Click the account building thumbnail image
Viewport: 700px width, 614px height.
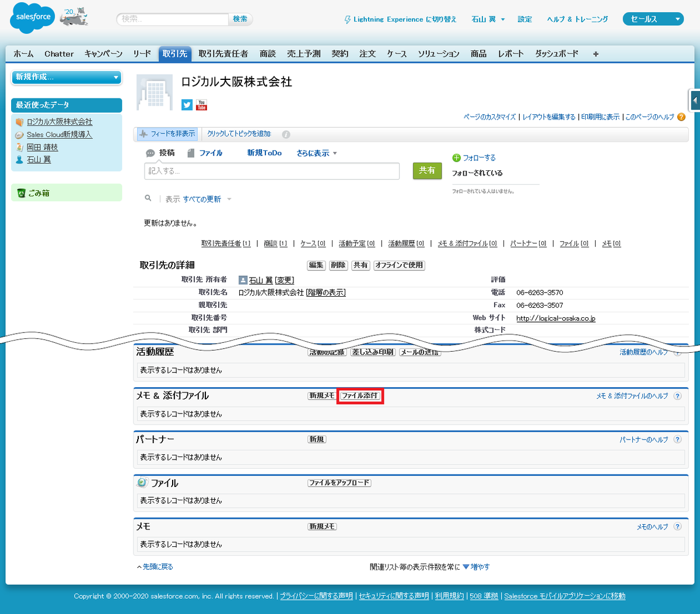155,92
